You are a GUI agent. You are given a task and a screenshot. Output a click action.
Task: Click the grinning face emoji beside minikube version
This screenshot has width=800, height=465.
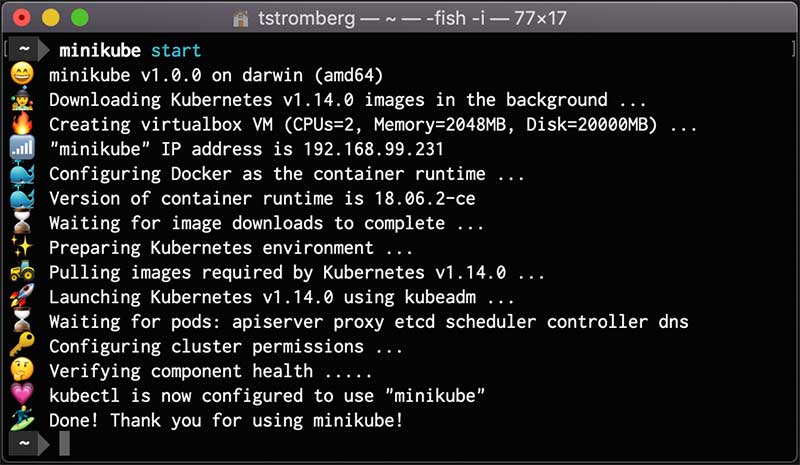(22, 75)
